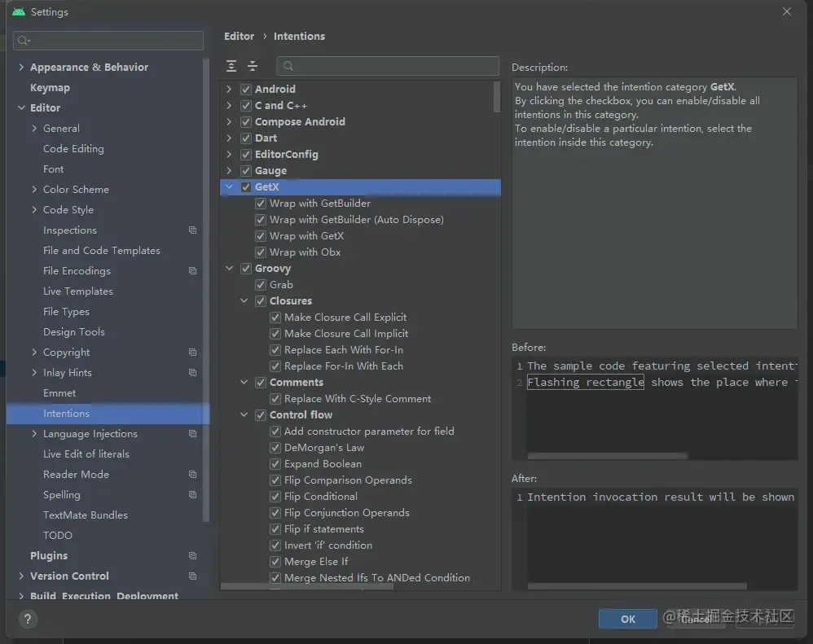Click the intentions list vertical scrollbar
Viewport: 813px width, 644px height.
point(497,97)
